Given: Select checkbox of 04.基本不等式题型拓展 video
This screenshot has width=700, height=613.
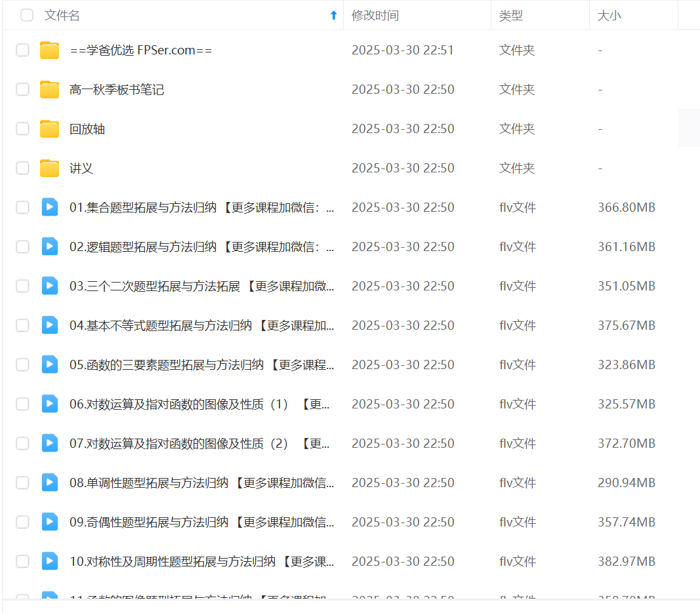Looking at the screenshot, I should (x=22, y=325).
